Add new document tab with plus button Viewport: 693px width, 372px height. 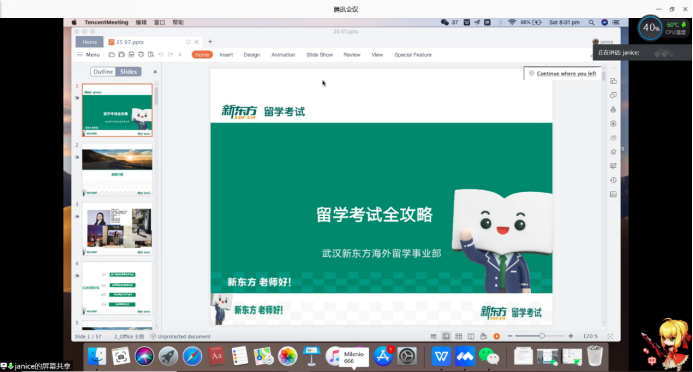210,42
